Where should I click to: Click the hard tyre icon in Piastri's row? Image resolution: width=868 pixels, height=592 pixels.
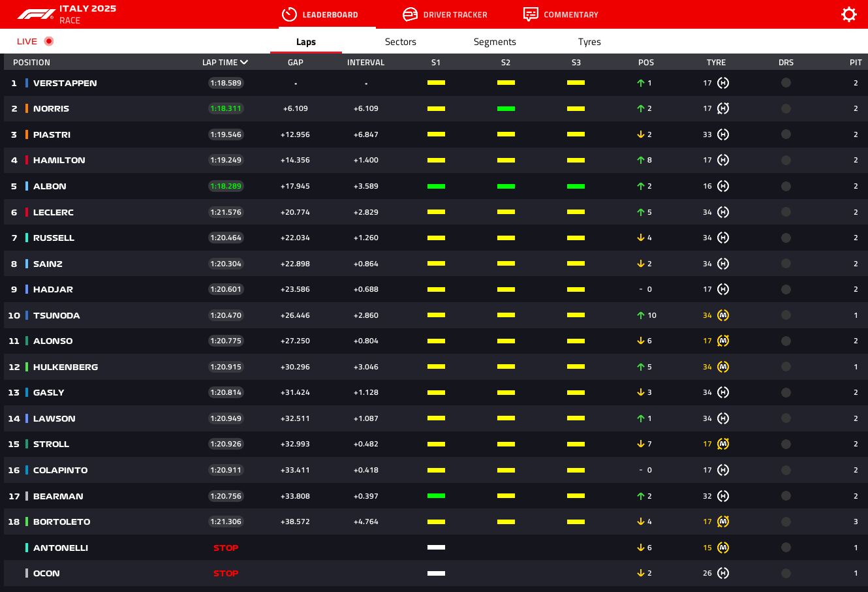click(x=723, y=134)
